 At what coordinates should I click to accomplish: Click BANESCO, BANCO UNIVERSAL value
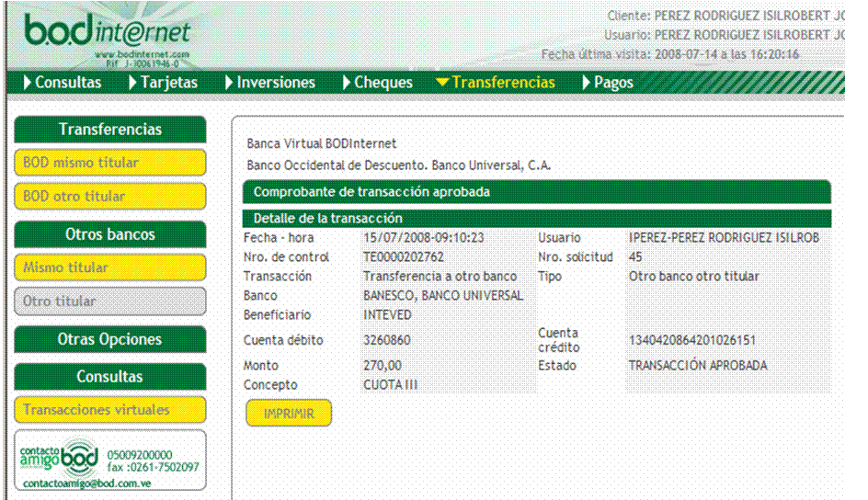click(x=443, y=296)
